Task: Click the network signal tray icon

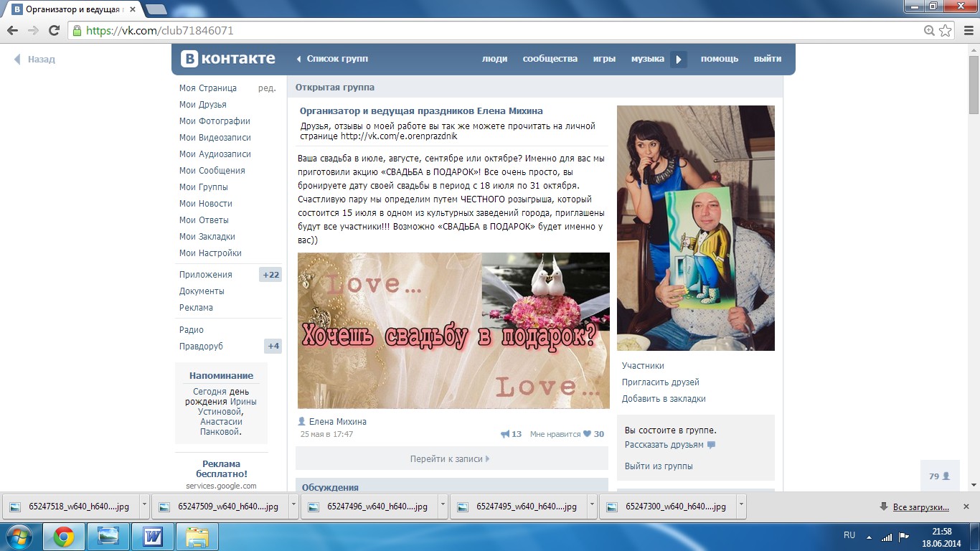Action: tap(887, 537)
